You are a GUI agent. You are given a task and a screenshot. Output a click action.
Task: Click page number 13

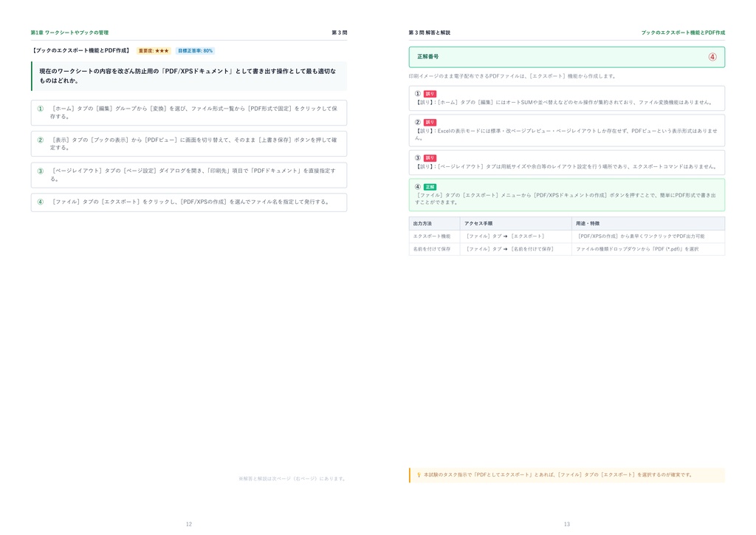tap(567, 524)
